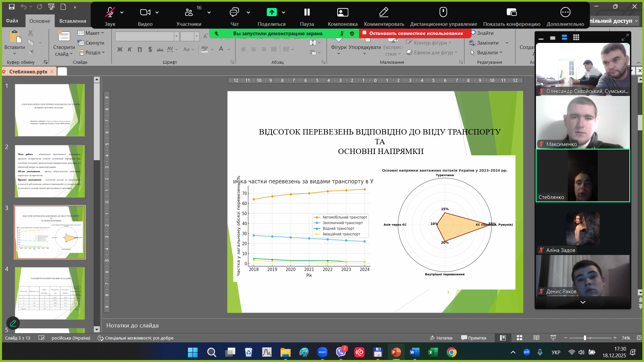Click the Remote control (Дистанционное управление) icon
Viewport: 644px width, 362px height.
(x=443, y=13)
